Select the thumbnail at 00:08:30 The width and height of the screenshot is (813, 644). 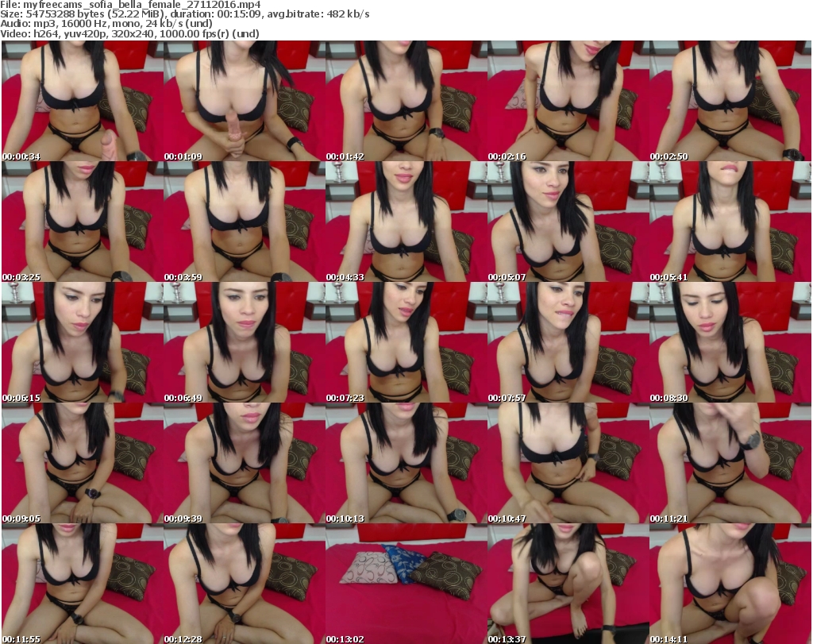point(730,342)
